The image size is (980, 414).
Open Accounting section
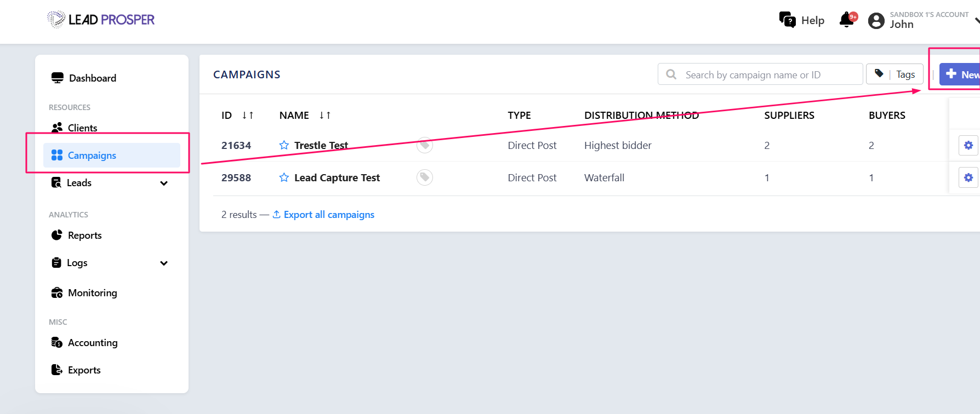(x=93, y=342)
